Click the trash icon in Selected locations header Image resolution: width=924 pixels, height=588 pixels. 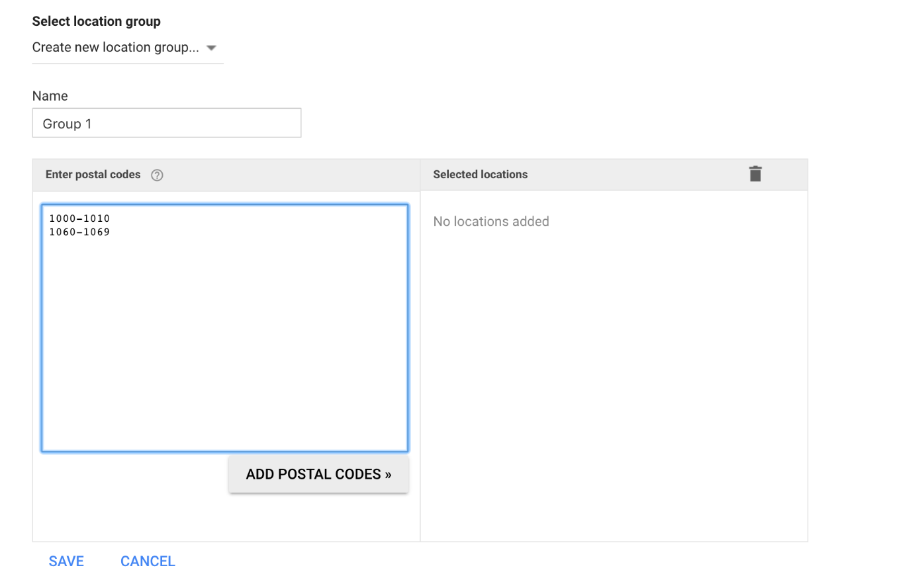pyautogui.click(x=755, y=174)
